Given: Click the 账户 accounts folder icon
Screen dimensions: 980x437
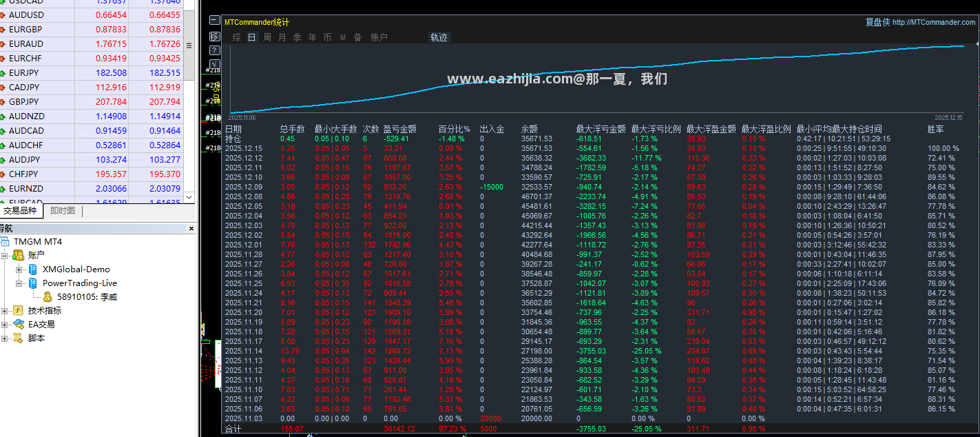Looking at the screenshot, I should tap(18, 256).
